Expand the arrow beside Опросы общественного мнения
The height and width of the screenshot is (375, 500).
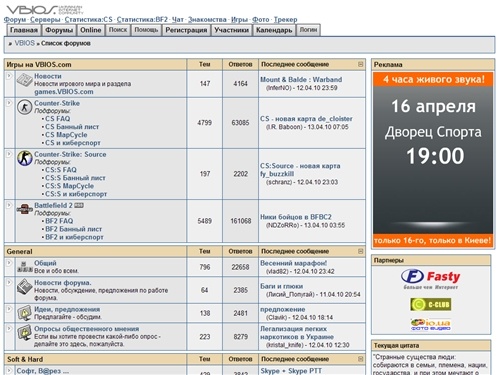tap(9, 329)
